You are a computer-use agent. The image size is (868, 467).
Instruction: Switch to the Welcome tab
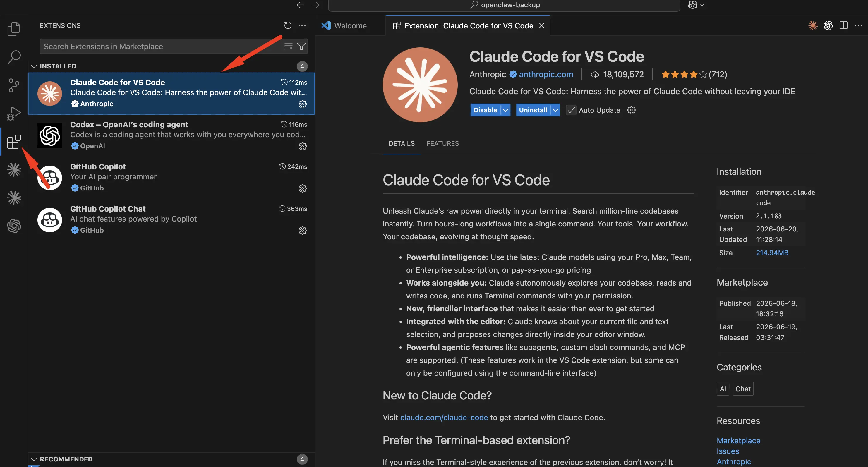coord(350,26)
